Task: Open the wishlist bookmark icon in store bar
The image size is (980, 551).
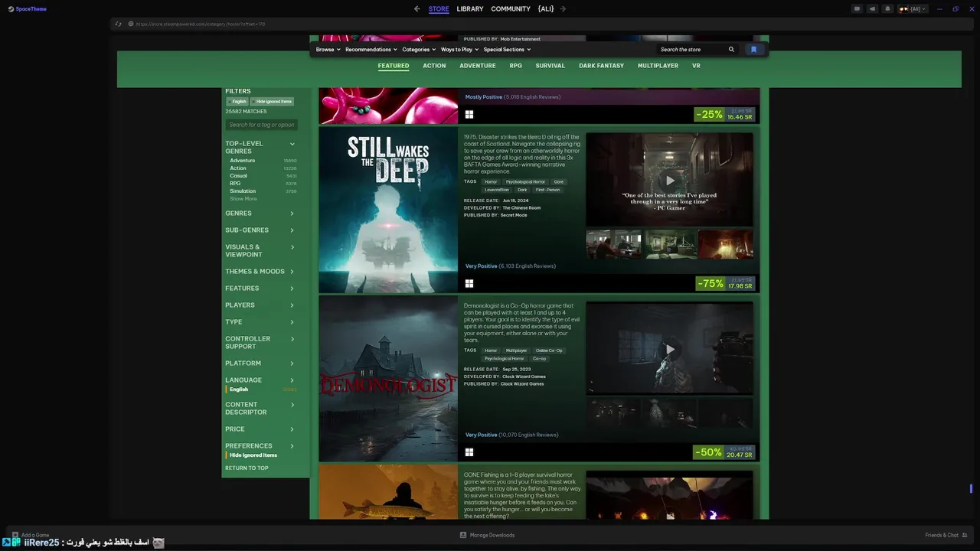Action: pos(753,50)
